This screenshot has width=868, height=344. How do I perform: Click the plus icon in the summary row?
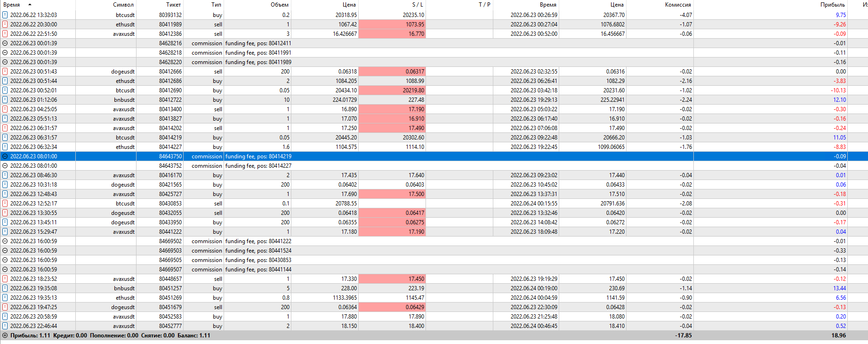coord(5,336)
